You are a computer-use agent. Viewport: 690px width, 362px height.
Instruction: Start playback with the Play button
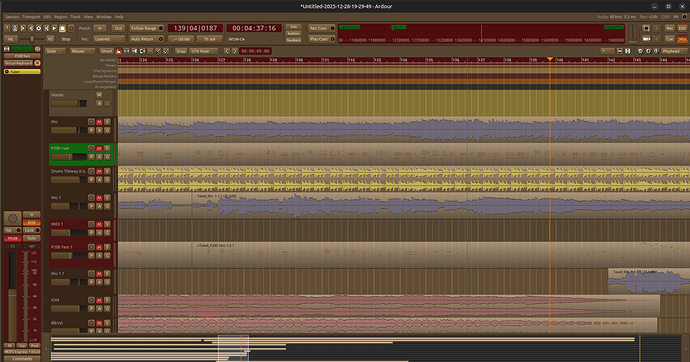pos(54,28)
